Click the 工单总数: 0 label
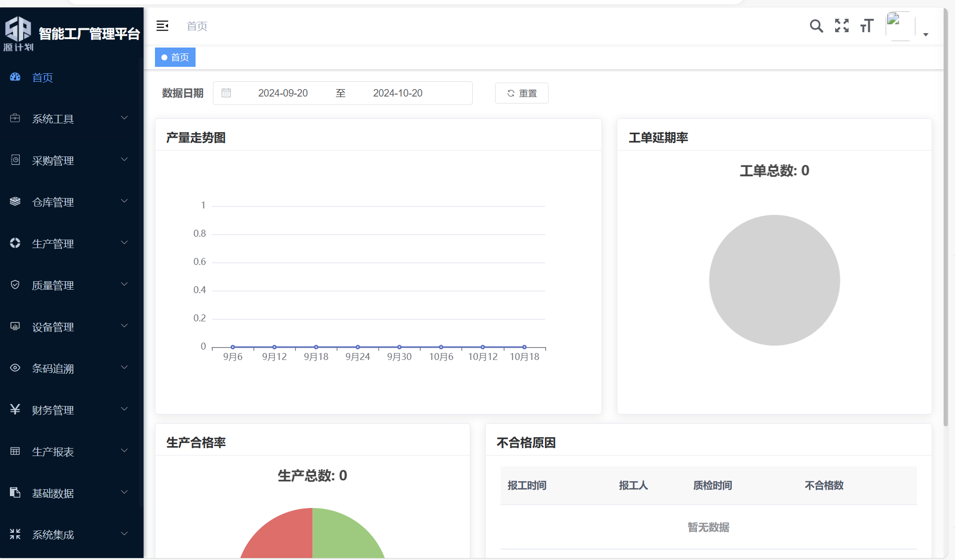 click(x=774, y=171)
